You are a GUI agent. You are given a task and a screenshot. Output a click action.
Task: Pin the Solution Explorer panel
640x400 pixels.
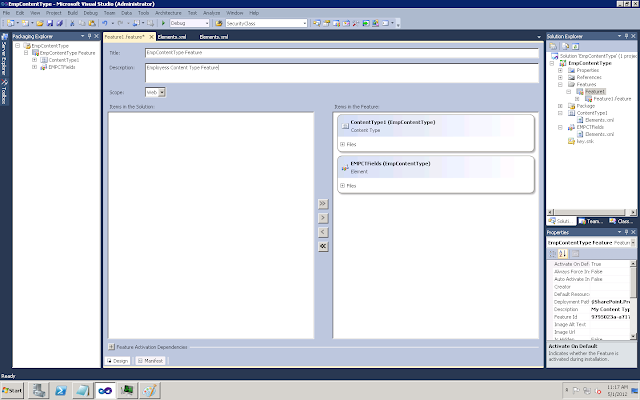(x=627, y=36)
